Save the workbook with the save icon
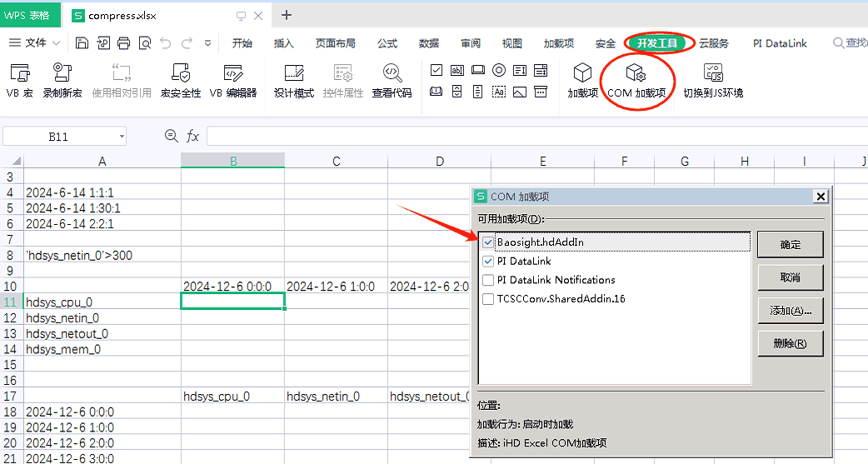Viewport: 868px width, 464px height. (82, 42)
